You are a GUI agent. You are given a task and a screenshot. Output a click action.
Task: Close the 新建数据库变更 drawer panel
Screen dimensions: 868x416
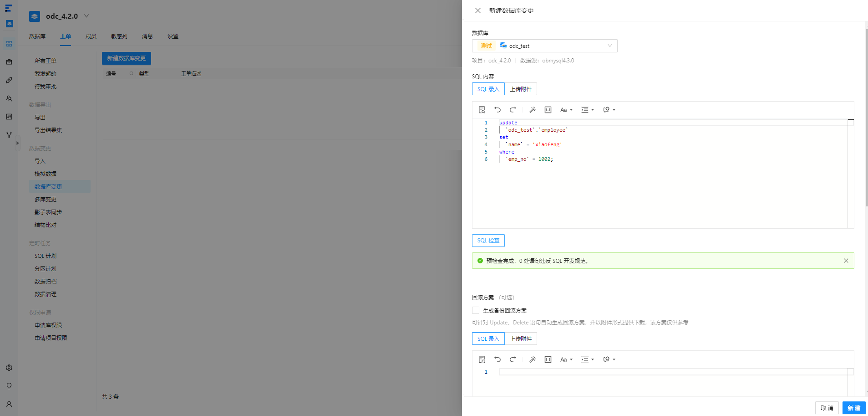point(478,10)
